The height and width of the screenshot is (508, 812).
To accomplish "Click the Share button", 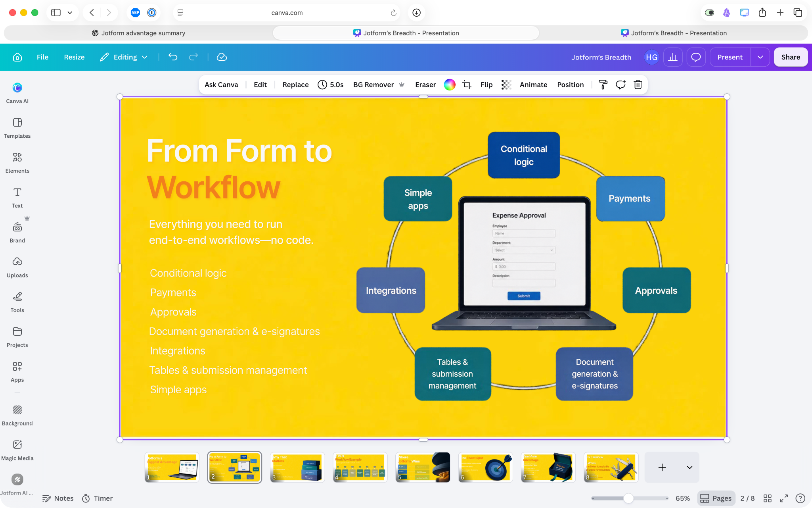I will coord(791,57).
